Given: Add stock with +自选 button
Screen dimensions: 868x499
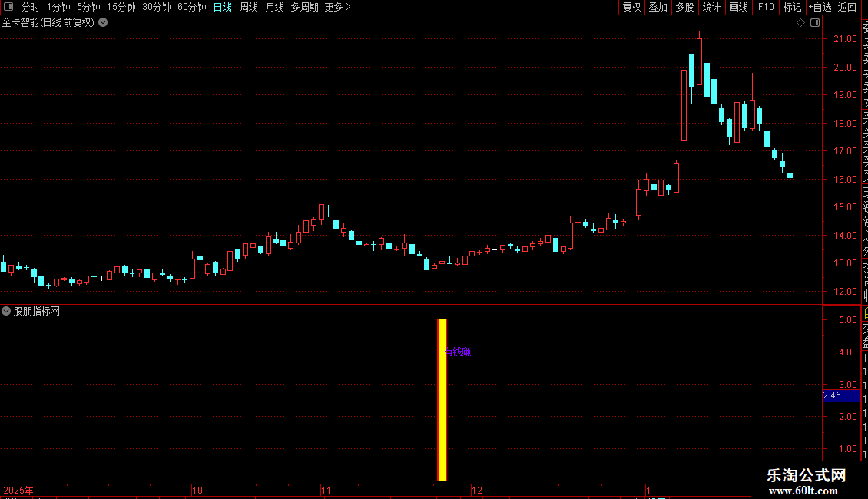Looking at the screenshot, I should [820, 7].
